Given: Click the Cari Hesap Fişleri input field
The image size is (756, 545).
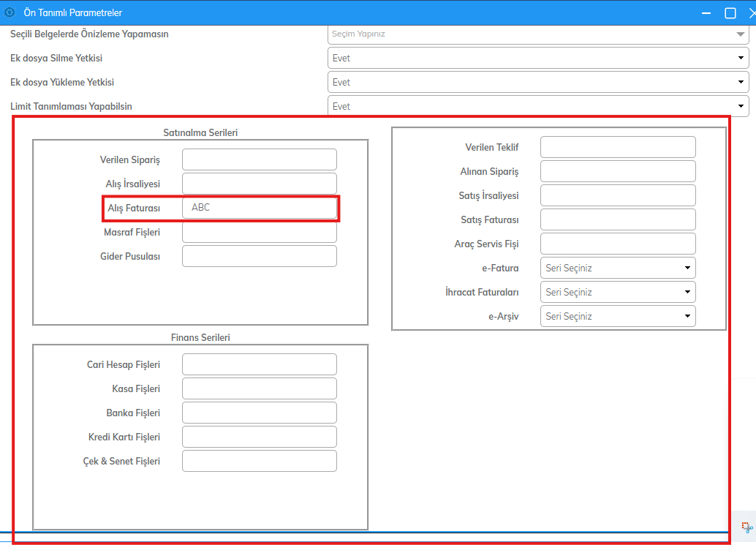Looking at the screenshot, I should coord(260,364).
